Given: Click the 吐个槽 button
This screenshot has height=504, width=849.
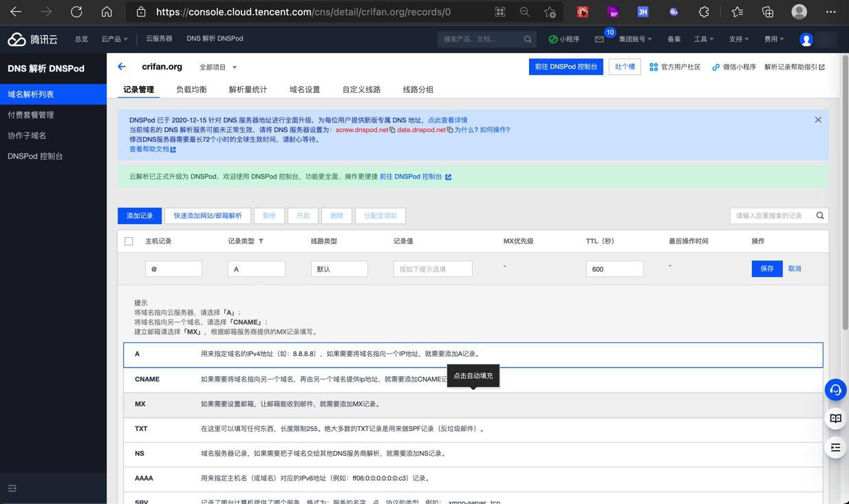Looking at the screenshot, I should [x=625, y=67].
